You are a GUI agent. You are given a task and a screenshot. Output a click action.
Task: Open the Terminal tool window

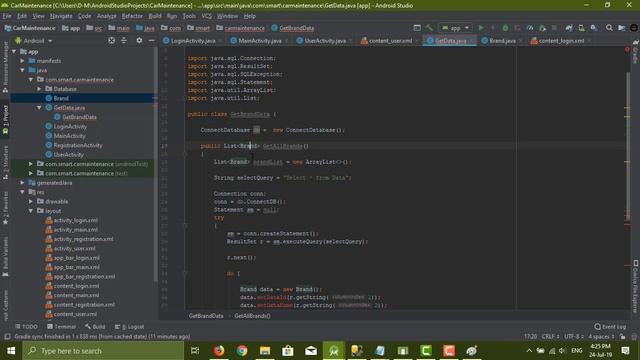coord(61,327)
